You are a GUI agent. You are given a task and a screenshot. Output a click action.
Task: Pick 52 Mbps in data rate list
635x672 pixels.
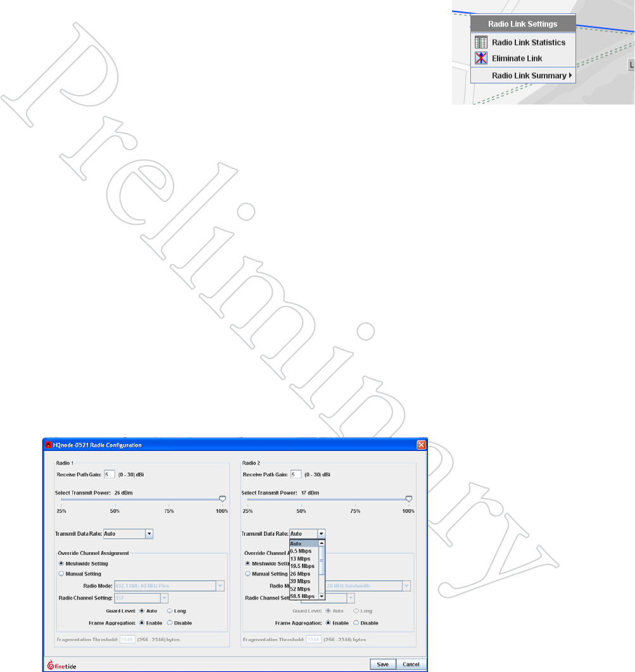point(305,589)
